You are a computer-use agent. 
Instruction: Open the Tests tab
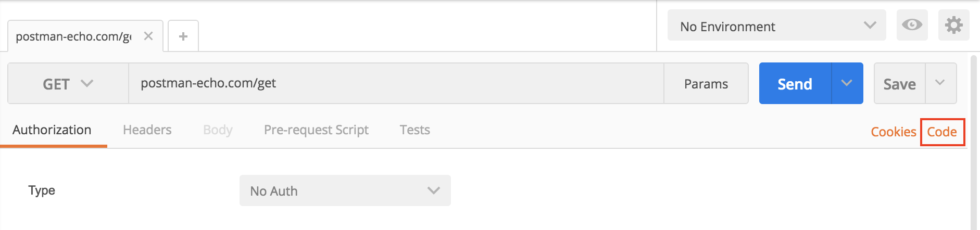pyautogui.click(x=414, y=130)
